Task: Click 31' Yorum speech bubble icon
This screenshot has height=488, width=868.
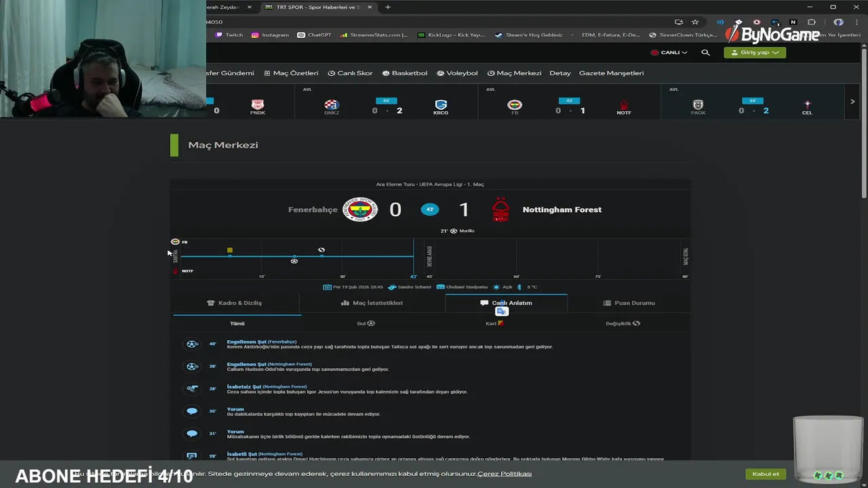Action: click(193, 434)
